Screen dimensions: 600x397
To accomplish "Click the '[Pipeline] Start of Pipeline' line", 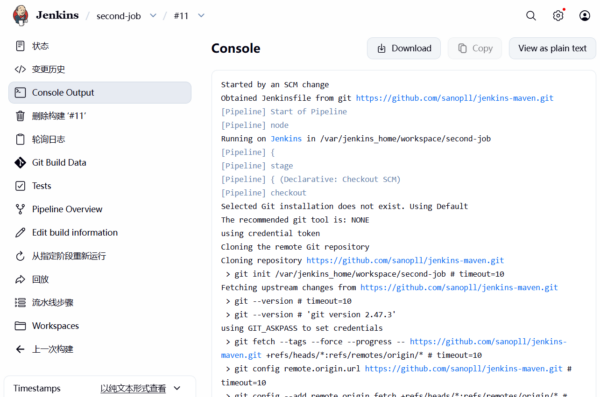I will point(284,112).
